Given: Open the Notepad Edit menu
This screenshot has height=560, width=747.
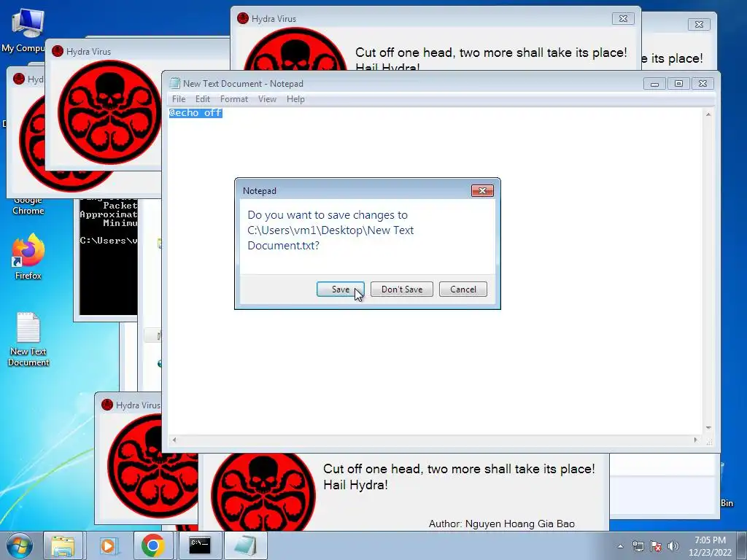Looking at the screenshot, I should pos(203,99).
